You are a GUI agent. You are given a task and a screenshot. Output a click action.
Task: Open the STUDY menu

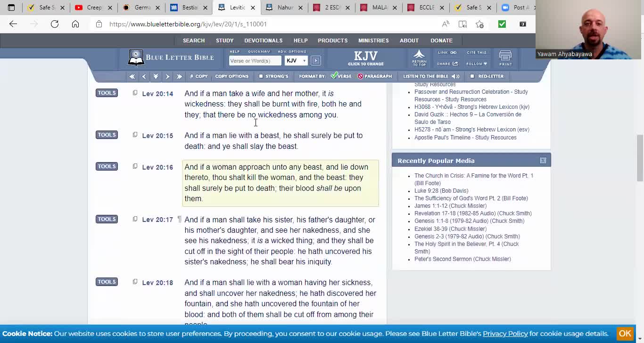pos(225,41)
